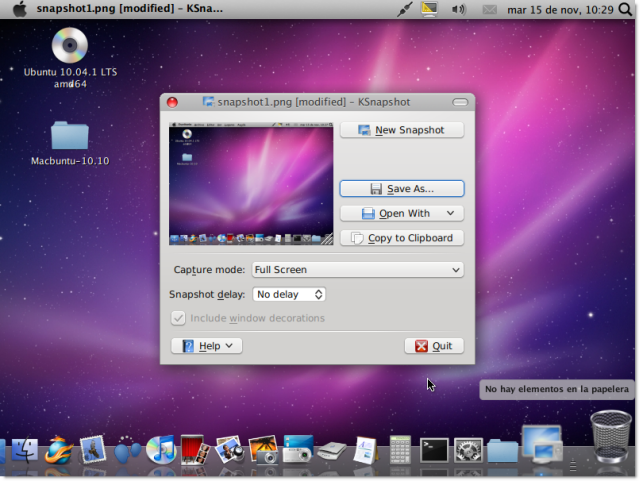Open the Calculator icon in dock
The width and height of the screenshot is (640, 481).
point(400,450)
